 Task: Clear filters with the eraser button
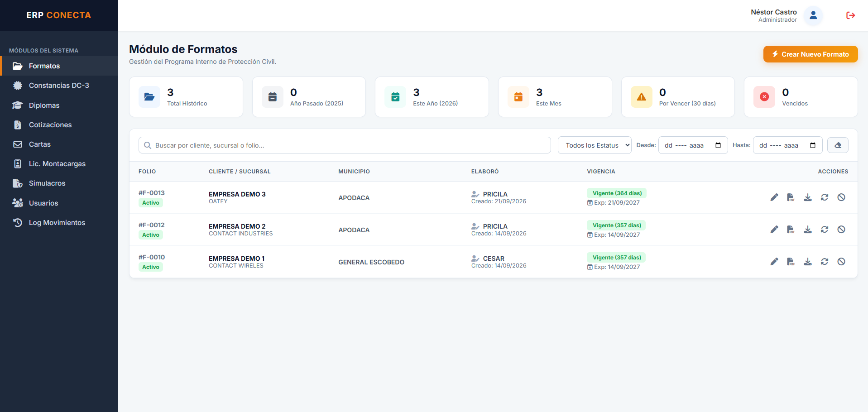coord(838,145)
